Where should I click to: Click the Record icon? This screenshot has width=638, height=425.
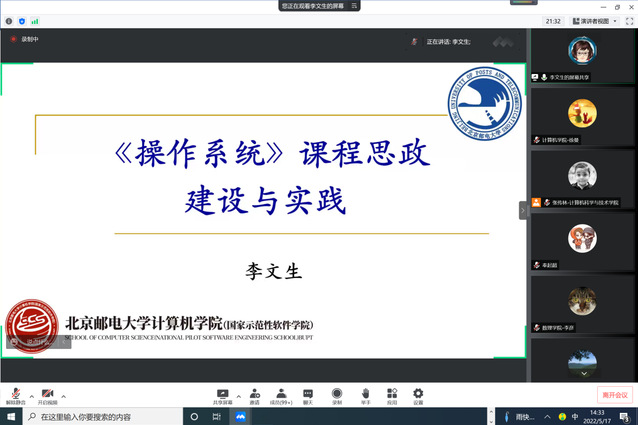coord(337,394)
